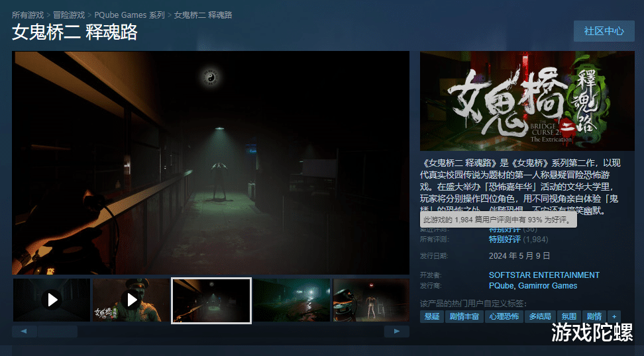This screenshot has height=356, width=644.
Task: Open publisher PQube link
Action: 501,286
